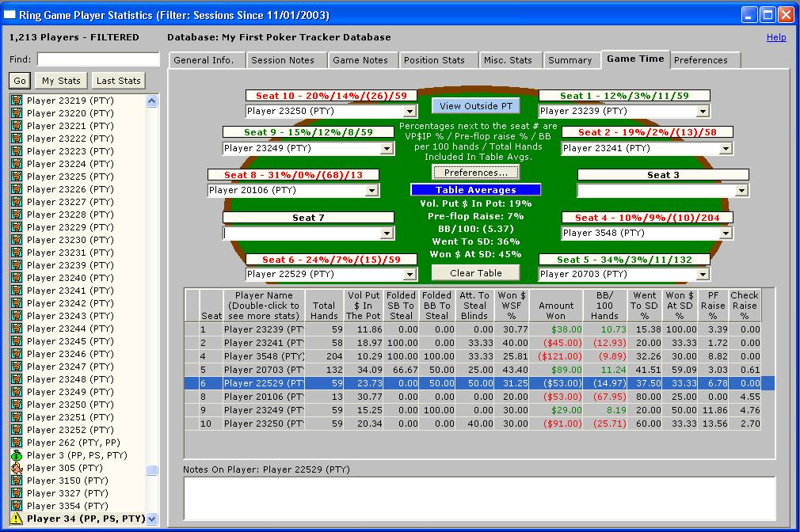Image resolution: width=800 pixels, height=532 pixels.
Task: Click the fish icon beside Player 305
Action: point(16,468)
